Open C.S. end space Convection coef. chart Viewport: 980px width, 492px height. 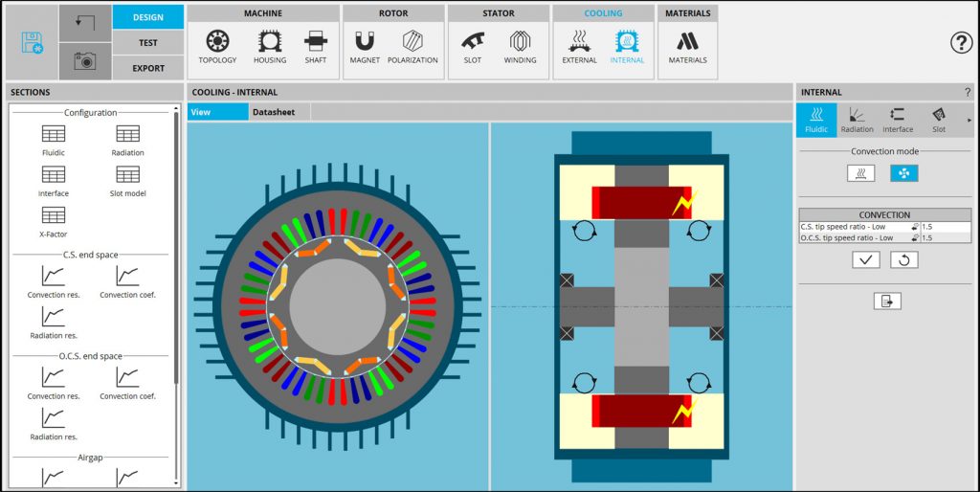tap(127, 281)
